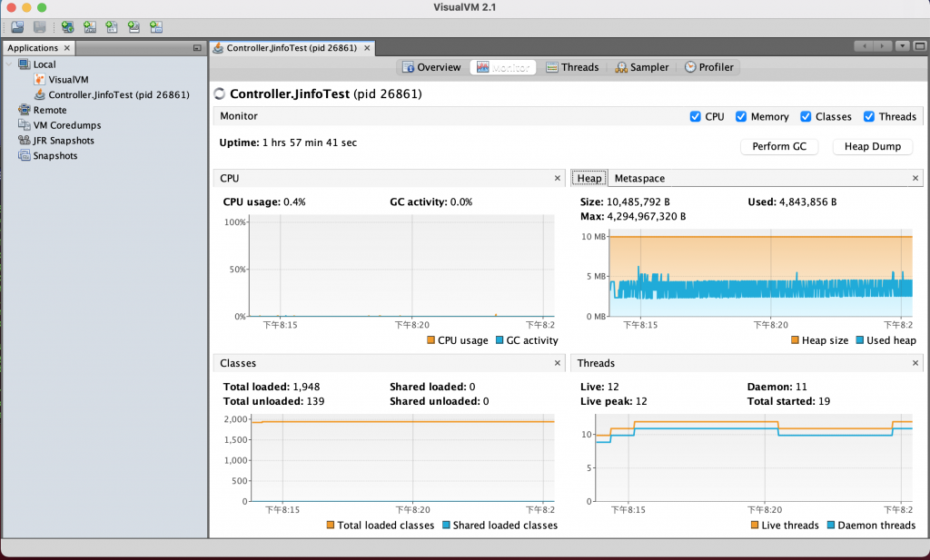Select the VM Coredumps tree item

click(67, 125)
